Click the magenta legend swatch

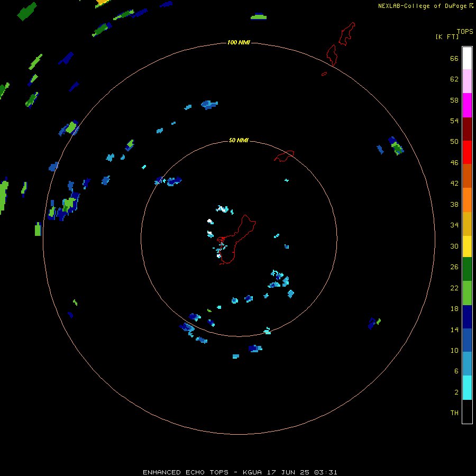pos(467,105)
